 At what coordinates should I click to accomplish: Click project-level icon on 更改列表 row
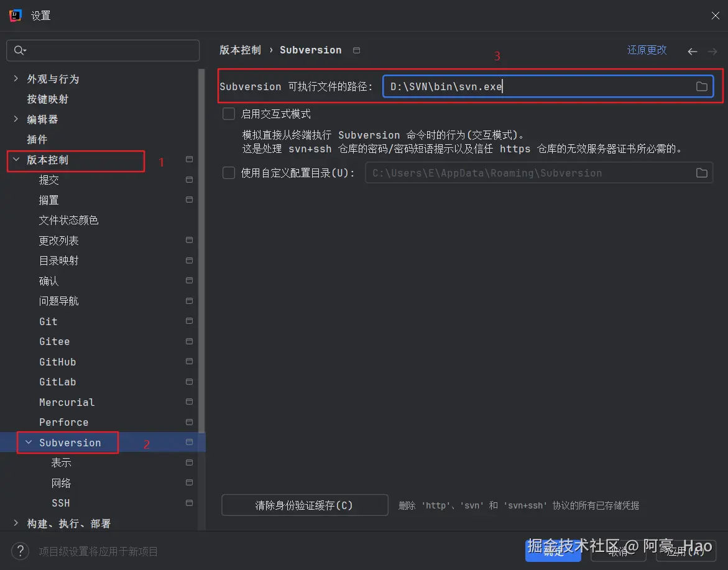[189, 240]
